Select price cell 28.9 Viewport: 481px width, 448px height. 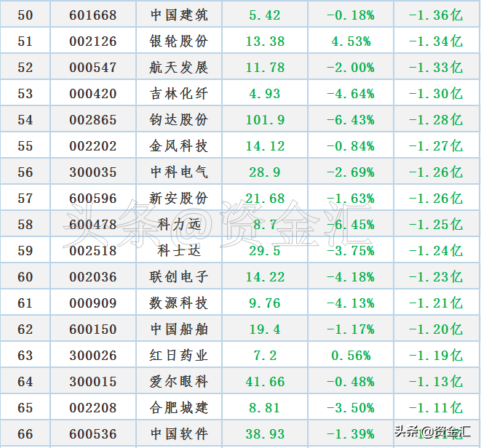[265, 172]
